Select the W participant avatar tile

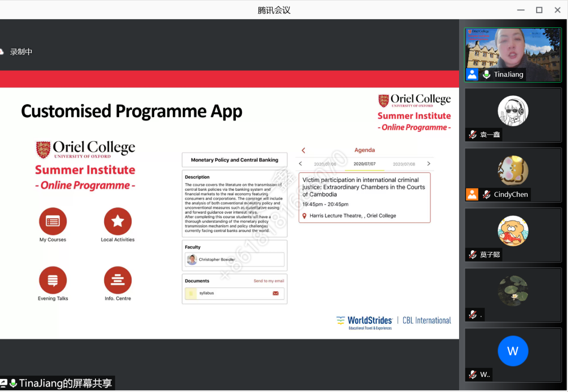pos(513,351)
